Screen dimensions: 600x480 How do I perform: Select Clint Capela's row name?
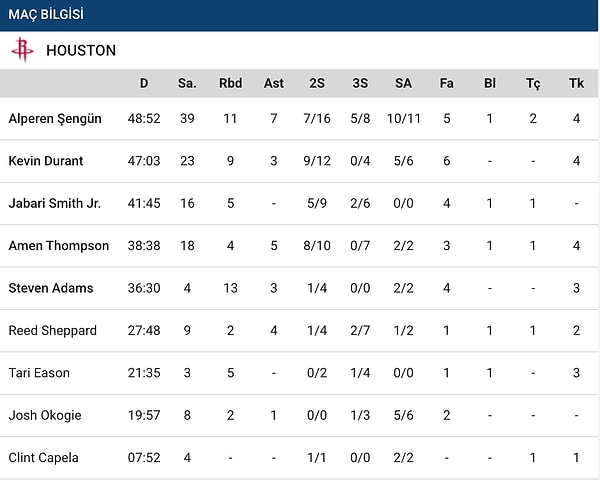43,458
